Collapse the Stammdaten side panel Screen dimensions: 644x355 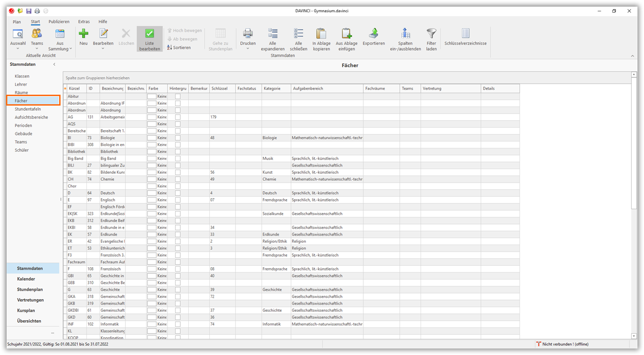(54, 64)
